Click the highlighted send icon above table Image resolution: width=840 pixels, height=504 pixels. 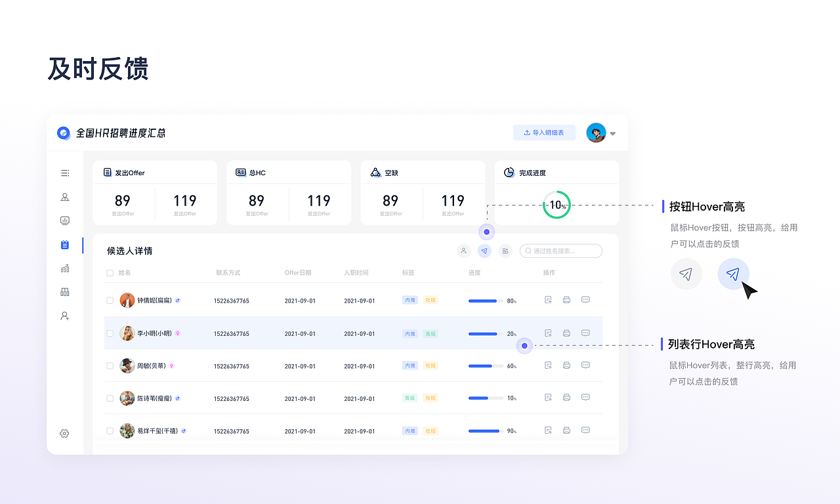click(x=484, y=251)
